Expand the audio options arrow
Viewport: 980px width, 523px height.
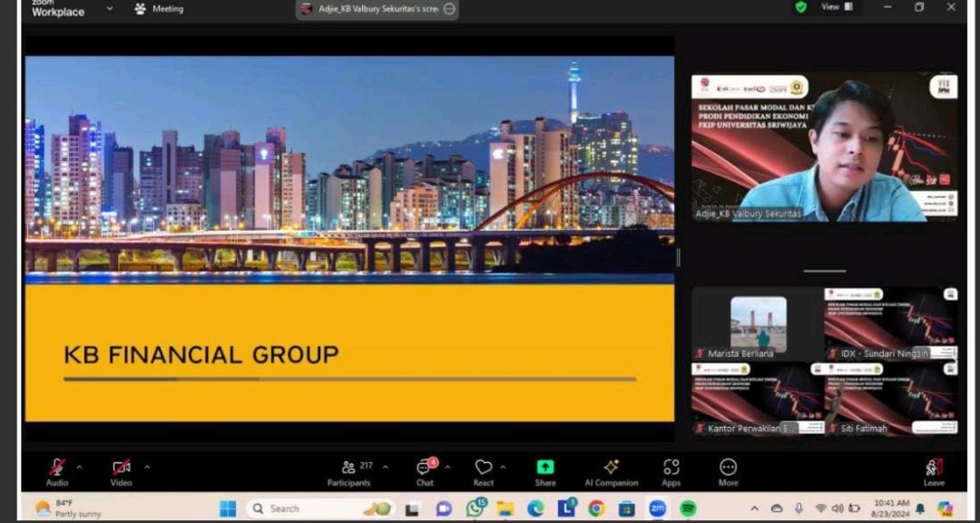pos(79,468)
